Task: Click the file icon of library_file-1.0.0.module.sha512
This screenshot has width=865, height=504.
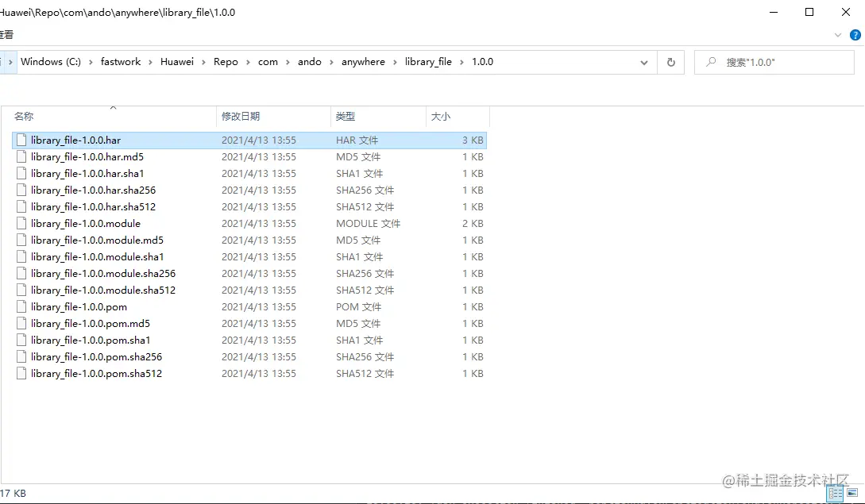Action: [x=21, y=290]
